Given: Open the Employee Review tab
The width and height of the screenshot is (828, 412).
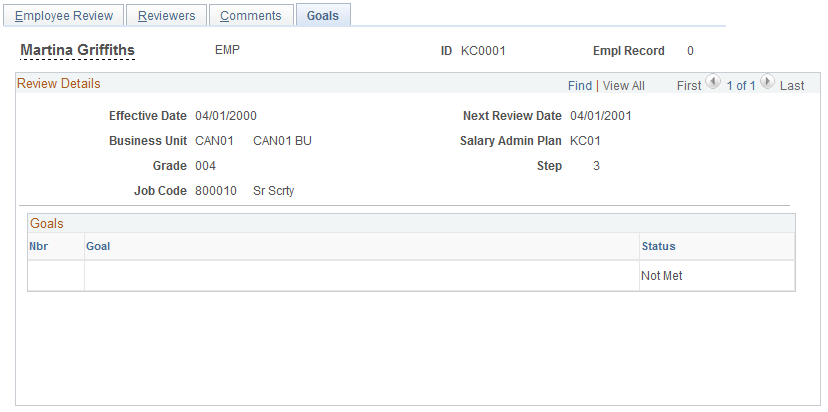Looking at the screenshot, I should pos(64,16).
